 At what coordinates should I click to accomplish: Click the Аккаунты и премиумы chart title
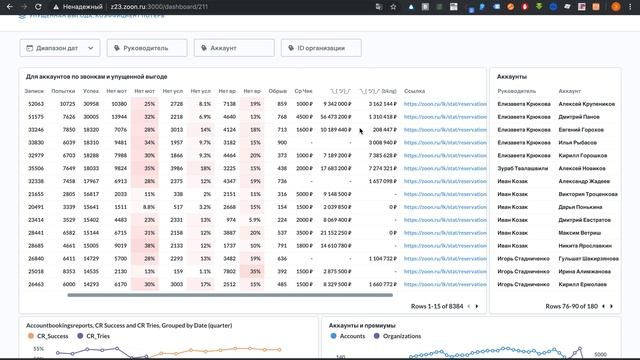pyautogui.click(x=362, y=325)
